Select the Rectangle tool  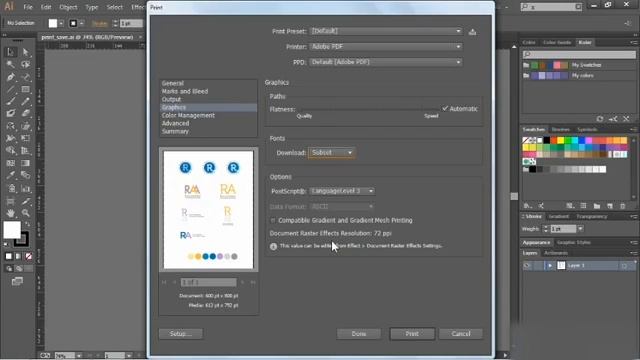pos(25,89)
